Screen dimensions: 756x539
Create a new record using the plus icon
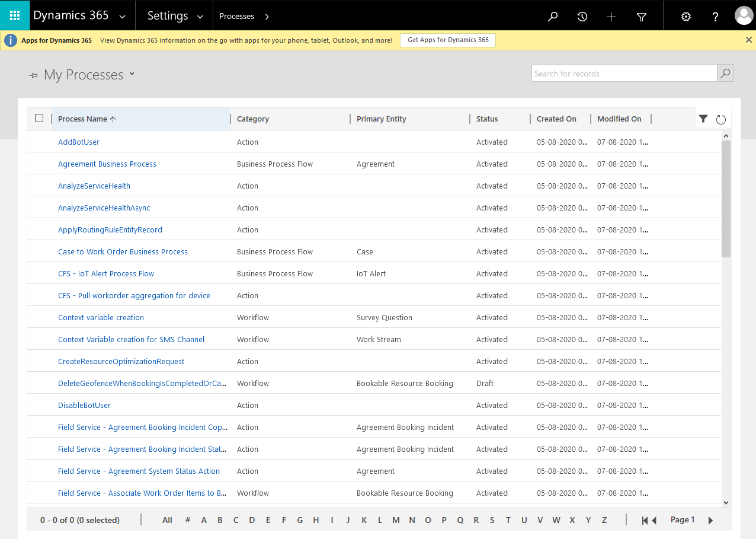(611, 16)
